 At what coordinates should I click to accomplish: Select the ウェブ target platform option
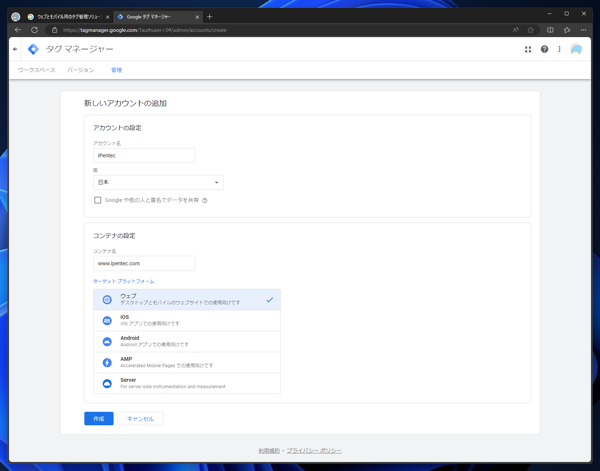tap(187, 300)
